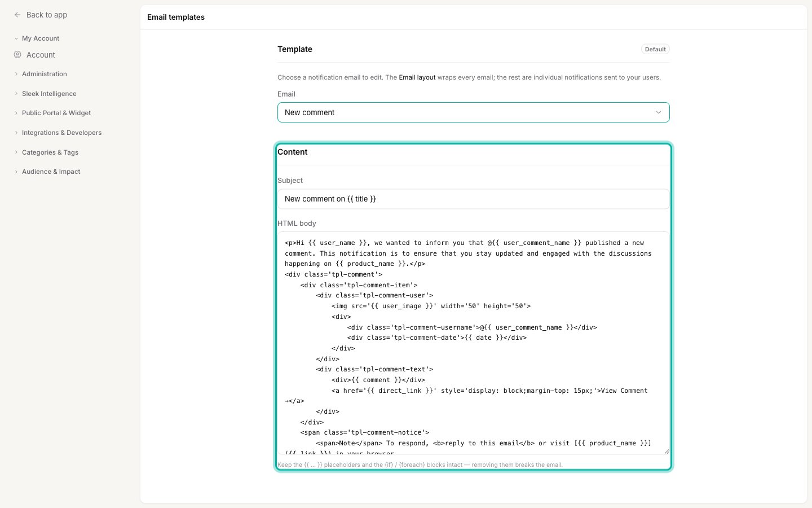Screen dimensions: 812x508
Task: Click the 'Email layout' bold text
Action: [x=417, y=77]
